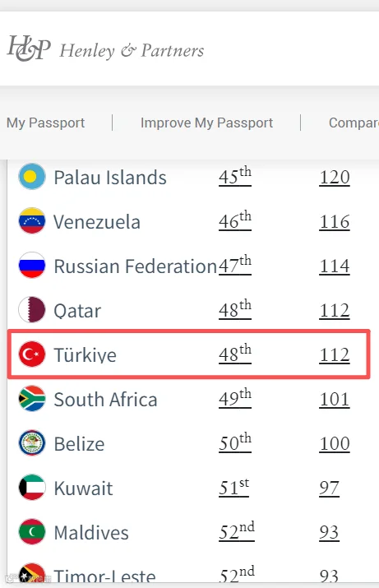The image size is (379, 588).
Task: Click the Palau Islands flag icon
Action: (32, 177)
